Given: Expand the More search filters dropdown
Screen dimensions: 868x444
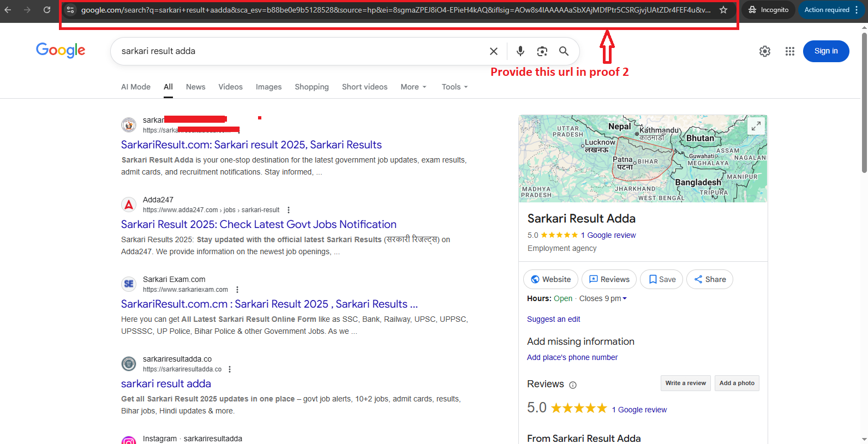Looking at the screenshot, I should click(413, 87).
